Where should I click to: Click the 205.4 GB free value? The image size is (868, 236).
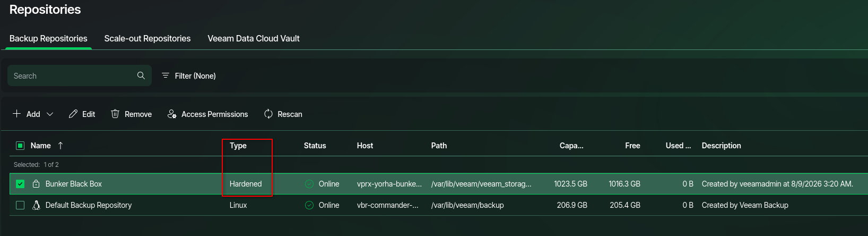625,205
